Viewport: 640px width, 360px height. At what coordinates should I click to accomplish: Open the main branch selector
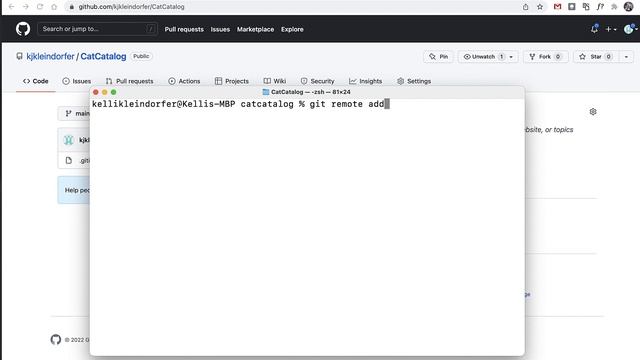74,113
